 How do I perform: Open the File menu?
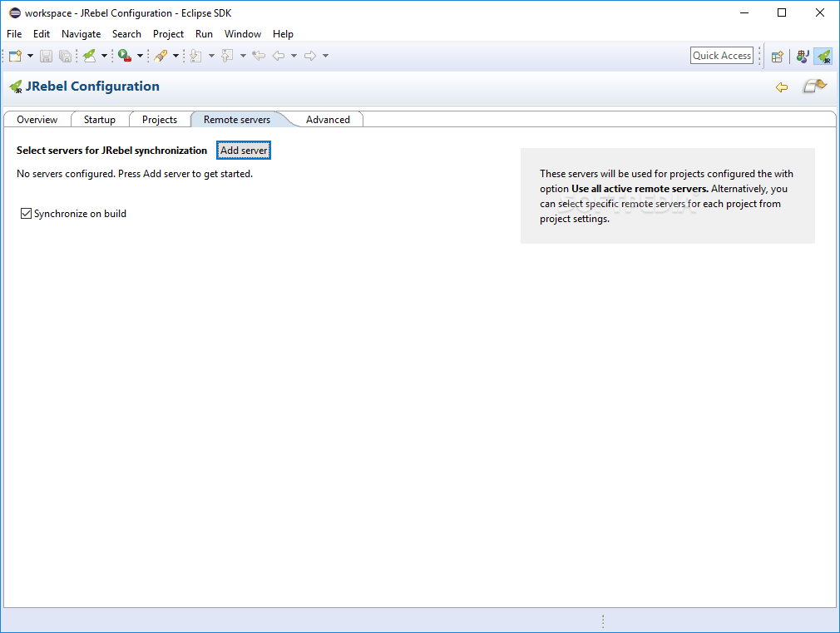pyautogui.click(x=14, y=34)
